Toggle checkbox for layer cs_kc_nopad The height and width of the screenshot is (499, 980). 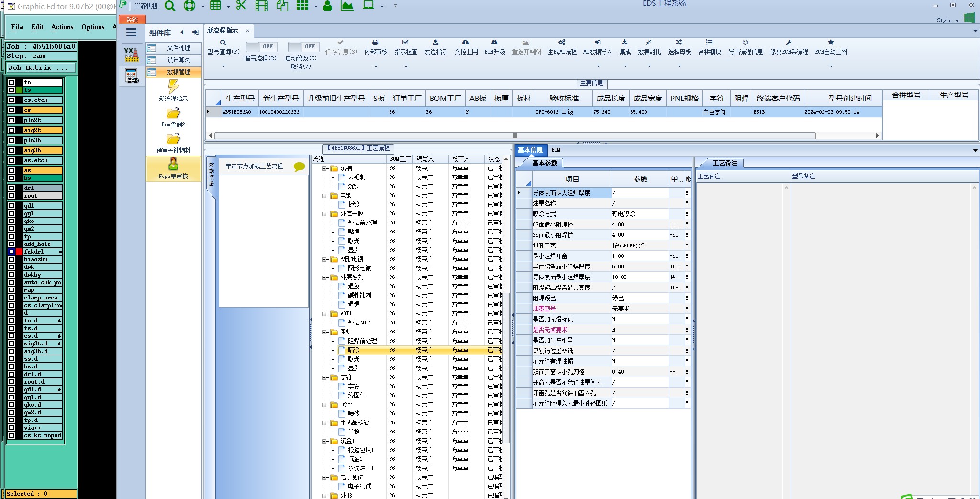tap(11, 435)
